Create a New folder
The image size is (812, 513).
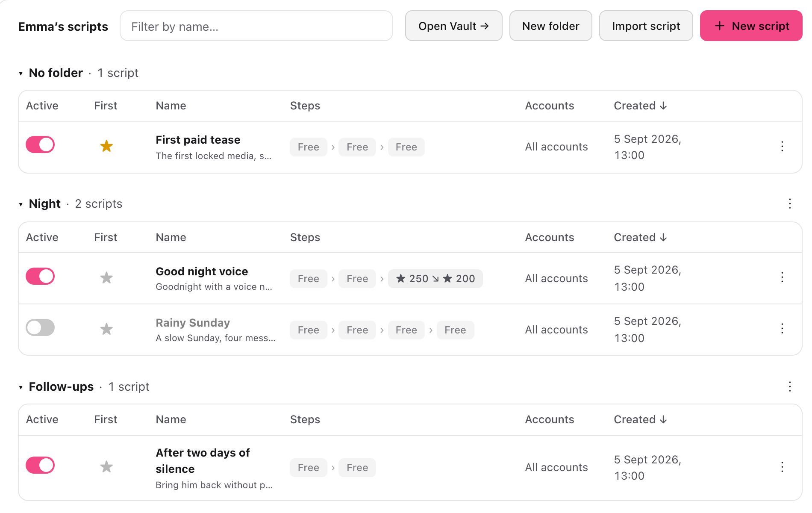tap(550, 26)
